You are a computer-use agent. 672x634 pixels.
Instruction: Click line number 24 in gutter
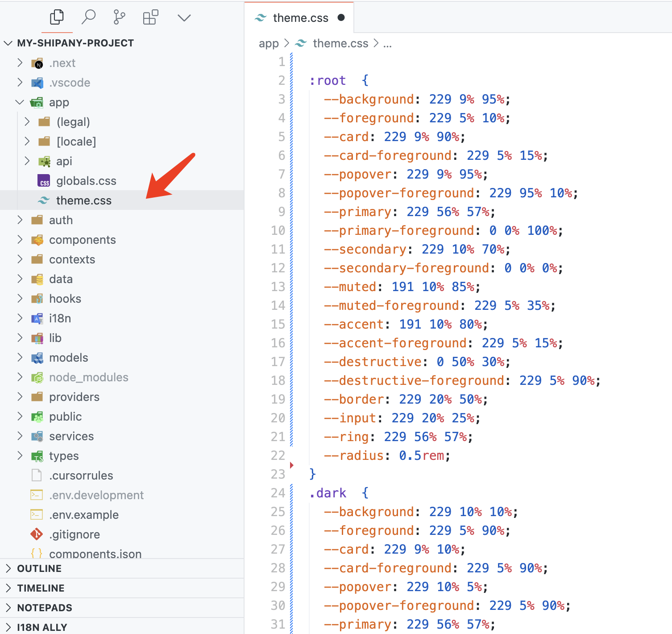278,493
